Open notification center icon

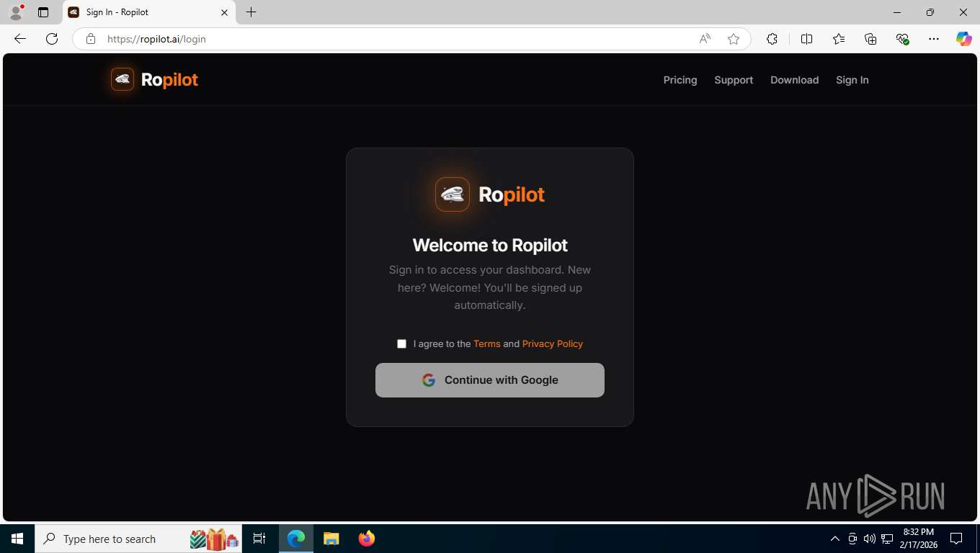click(956, 539)
